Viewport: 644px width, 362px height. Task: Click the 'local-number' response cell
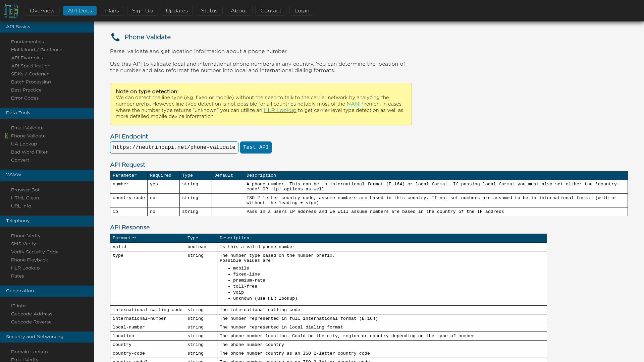[148, 327]
